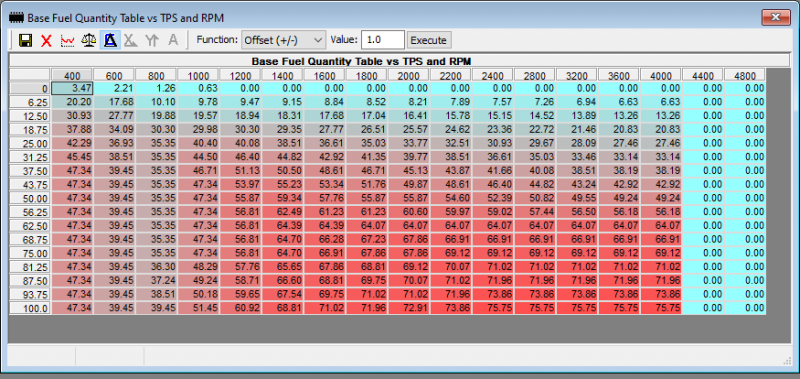Select the 2000 RPM column header

pos(408,75)
